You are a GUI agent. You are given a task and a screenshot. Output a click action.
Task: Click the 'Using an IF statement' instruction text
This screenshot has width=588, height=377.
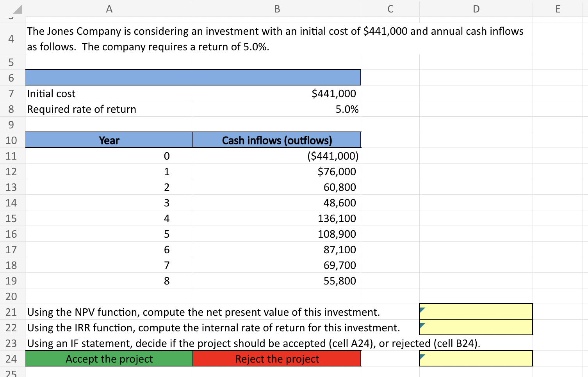pos(254,343)
